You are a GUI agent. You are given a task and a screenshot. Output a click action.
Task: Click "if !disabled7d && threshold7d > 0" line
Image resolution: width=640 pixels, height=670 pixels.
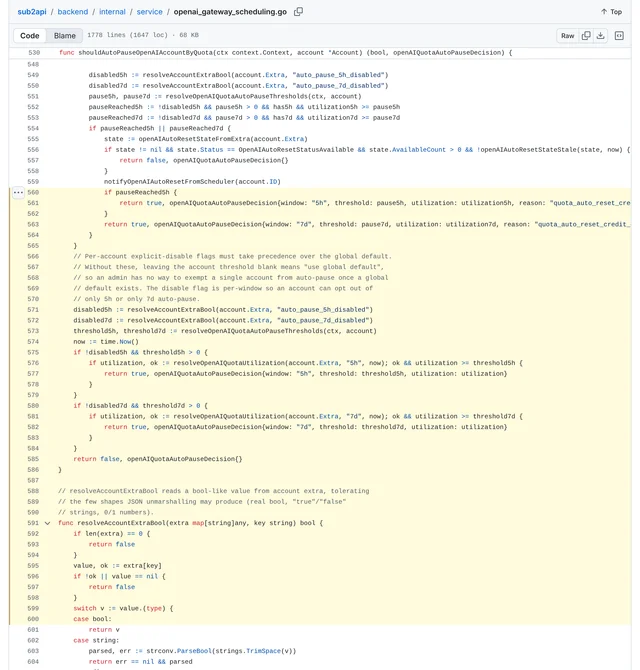pos(140,406)
